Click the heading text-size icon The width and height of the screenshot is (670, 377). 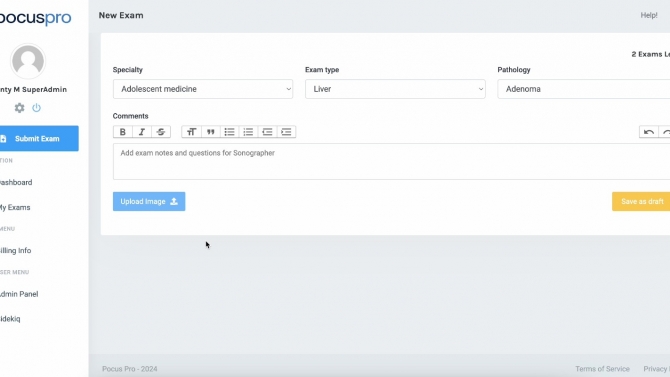coord(191,132)
